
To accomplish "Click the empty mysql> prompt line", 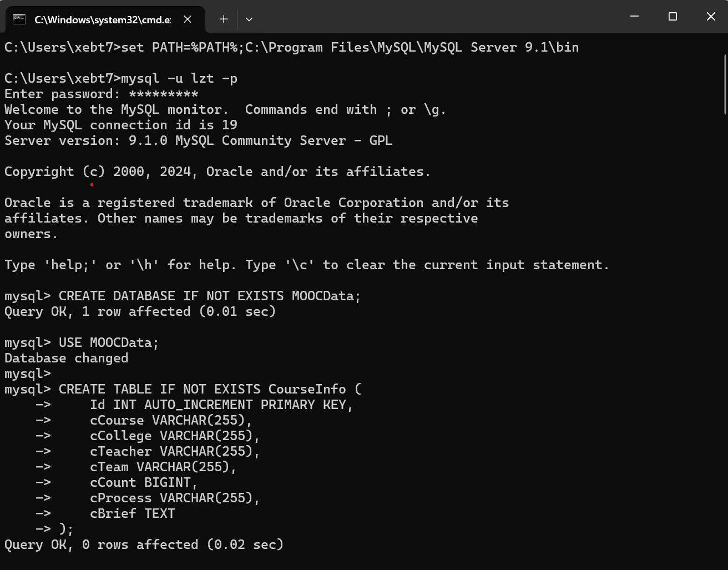I will click(27, 374).
